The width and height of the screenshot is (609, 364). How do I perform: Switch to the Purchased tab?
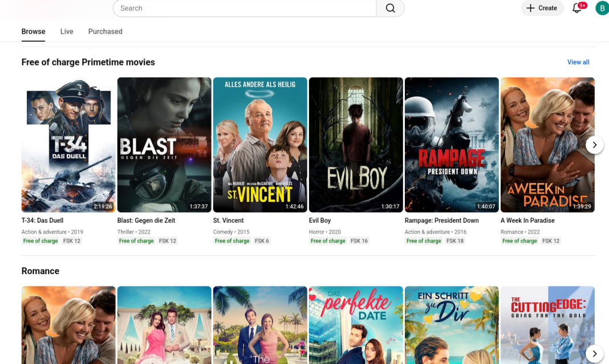[105, 31]
